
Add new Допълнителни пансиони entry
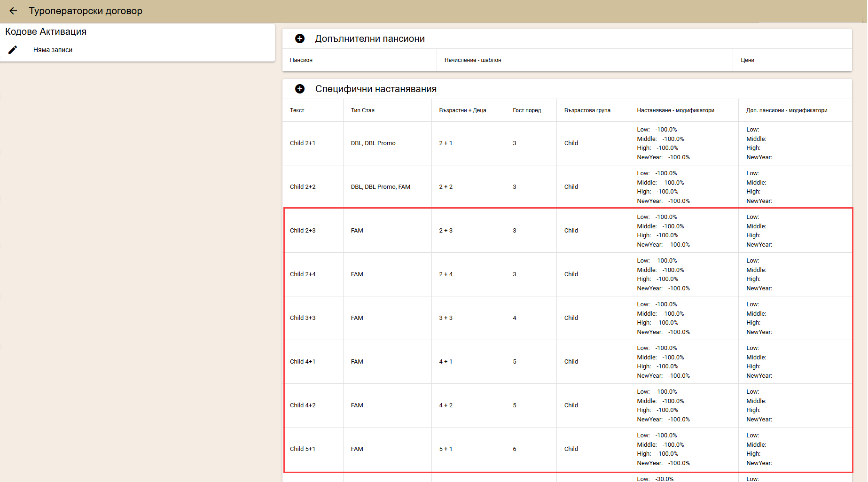300,39
